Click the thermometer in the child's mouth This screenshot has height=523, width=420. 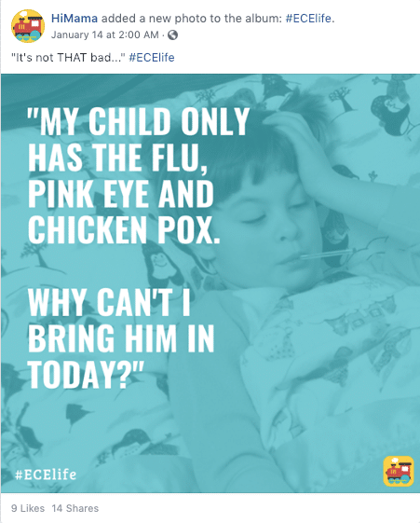coord(326,255)
